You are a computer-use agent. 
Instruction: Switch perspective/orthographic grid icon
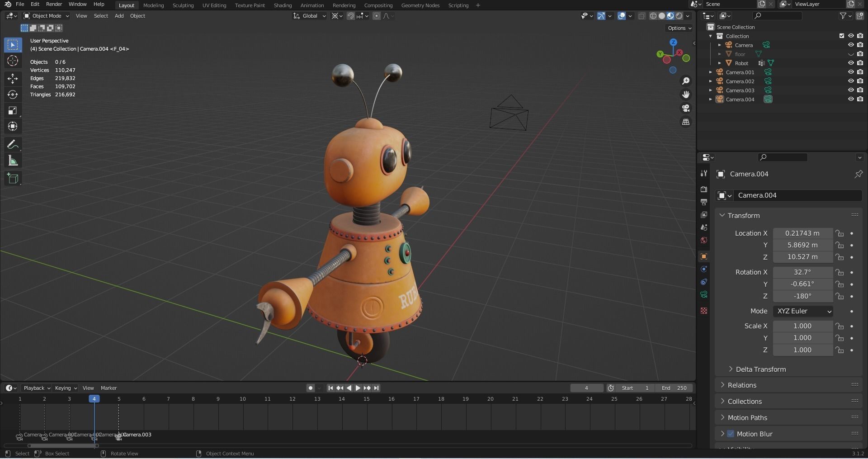pyautogui.click(x=686, y=122)
